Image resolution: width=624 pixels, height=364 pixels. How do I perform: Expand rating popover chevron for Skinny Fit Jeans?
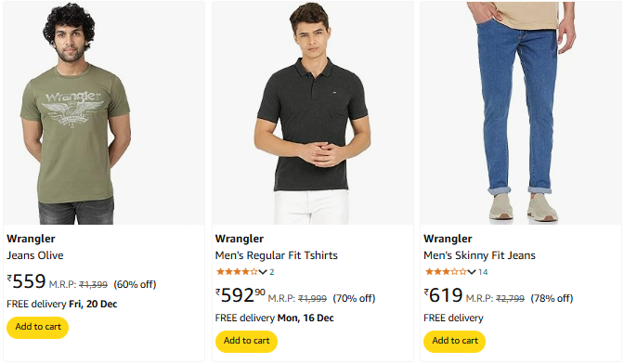coord(472,272)
